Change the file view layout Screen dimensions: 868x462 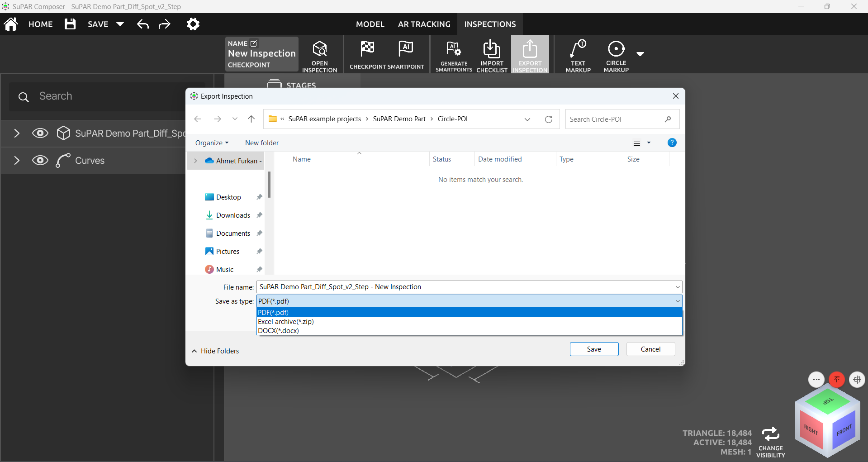(637, 143)
